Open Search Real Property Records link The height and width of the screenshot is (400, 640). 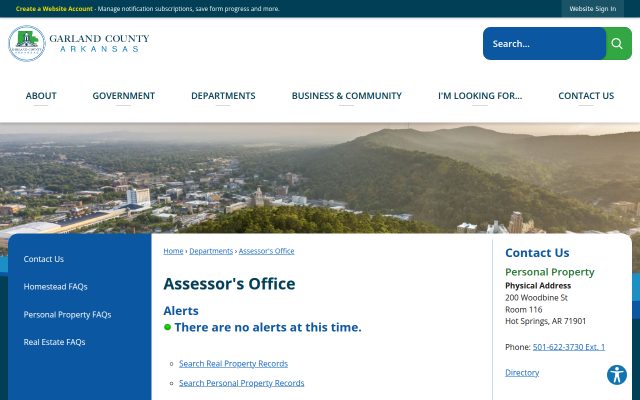(x=233, y=363)
